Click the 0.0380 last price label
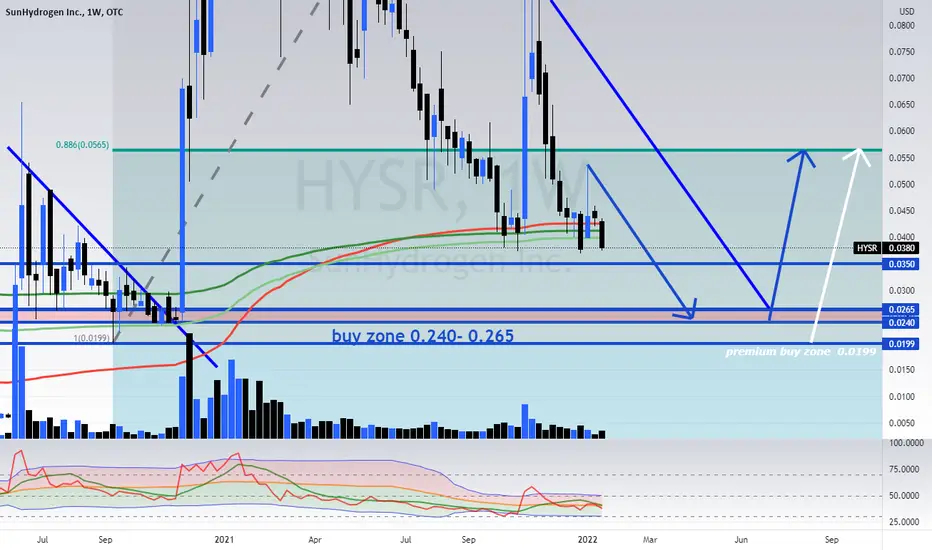The height and width of the screenshot is (550, 932). [901, 248]
